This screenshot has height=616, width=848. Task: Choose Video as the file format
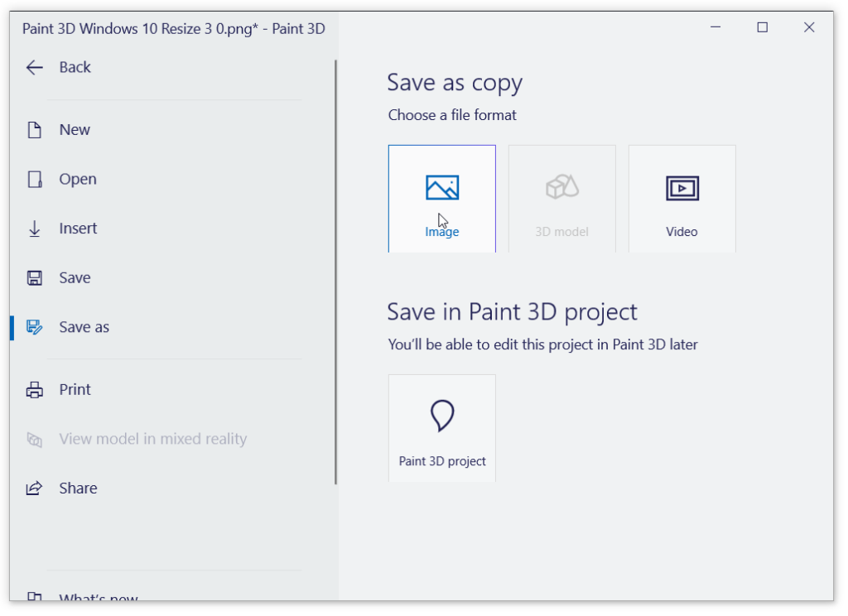[682, 199]
